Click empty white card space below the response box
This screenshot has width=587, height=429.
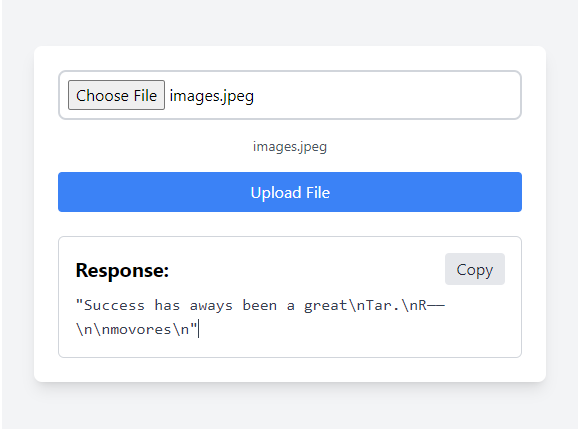pos(290,370)
